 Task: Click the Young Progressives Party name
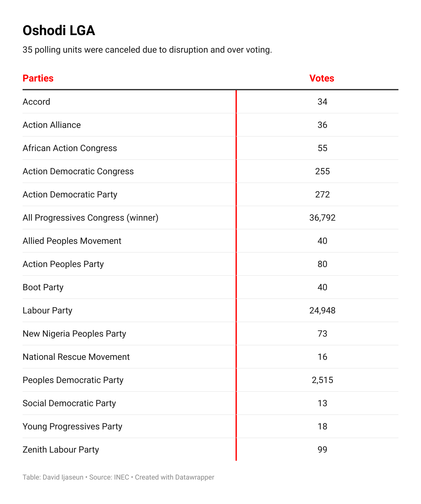(x=72, y=426)
